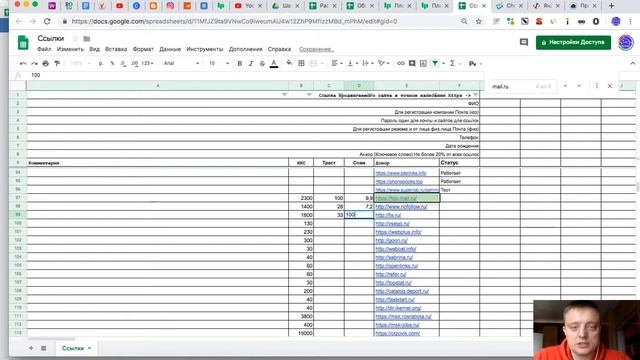Image resolution: width=640 pixels, height=360 pixels.
Task: Open the 123 number format dropdown
Action: coord(147,63)
